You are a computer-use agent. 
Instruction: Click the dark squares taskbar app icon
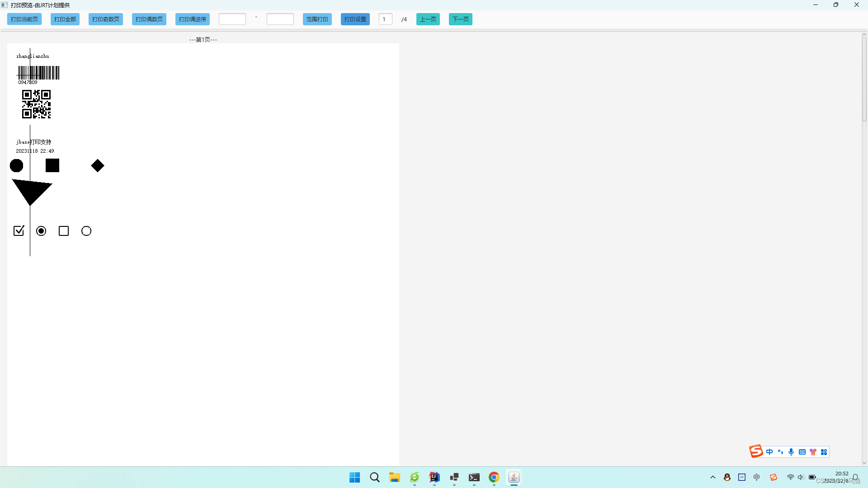[x=454, y=477]
